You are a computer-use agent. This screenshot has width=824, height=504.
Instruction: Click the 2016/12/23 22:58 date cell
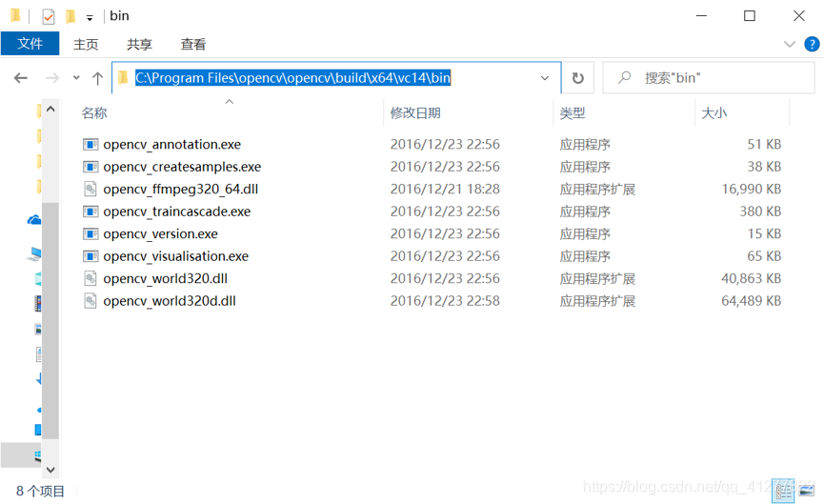(x=445, y=301)
